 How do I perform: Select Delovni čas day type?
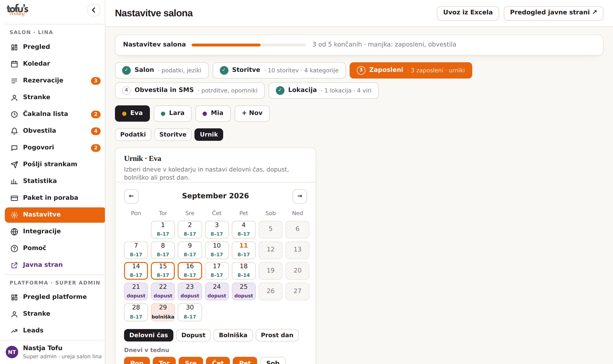149,335
